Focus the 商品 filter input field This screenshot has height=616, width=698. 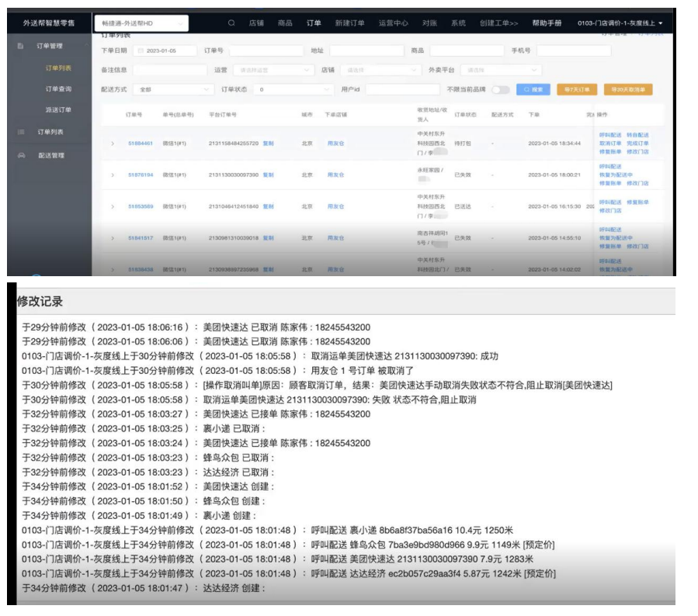click(x=467, y=50)
